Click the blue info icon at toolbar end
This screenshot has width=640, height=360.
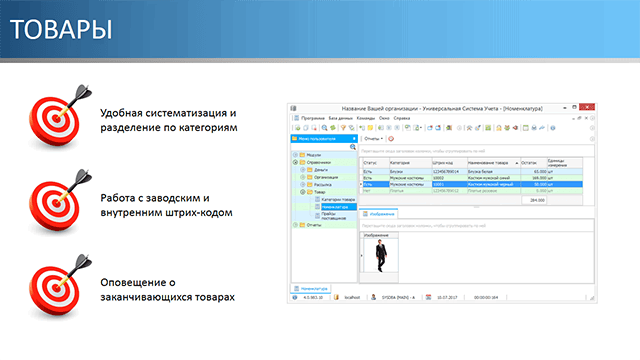coord(553,128)
